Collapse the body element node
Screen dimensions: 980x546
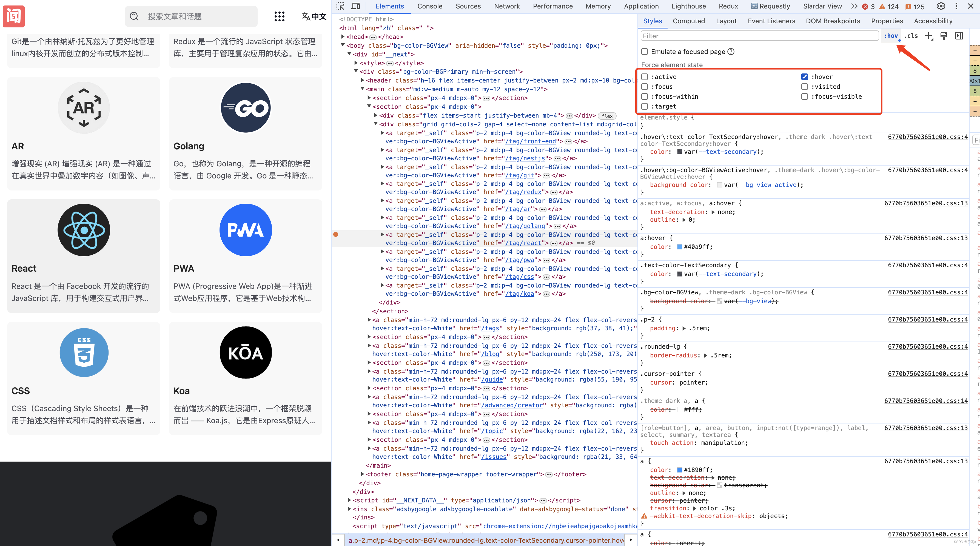[x=343, y=45]
